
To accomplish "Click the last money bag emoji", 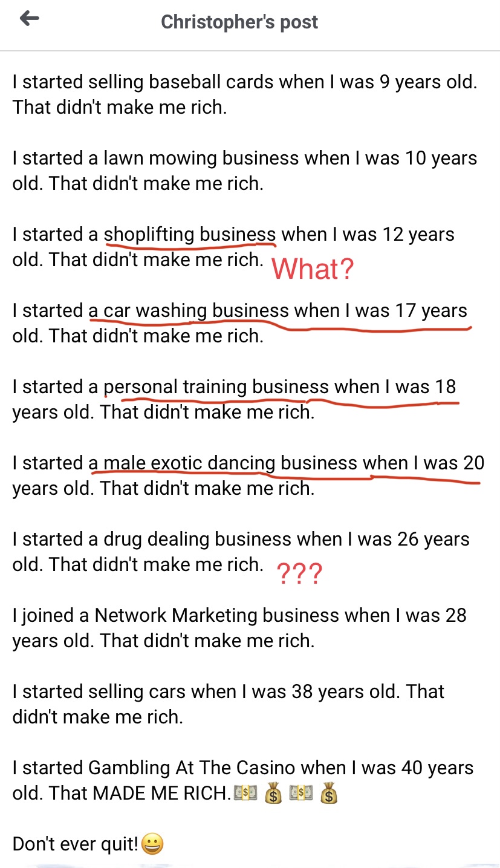I will (x=328, y=793).
